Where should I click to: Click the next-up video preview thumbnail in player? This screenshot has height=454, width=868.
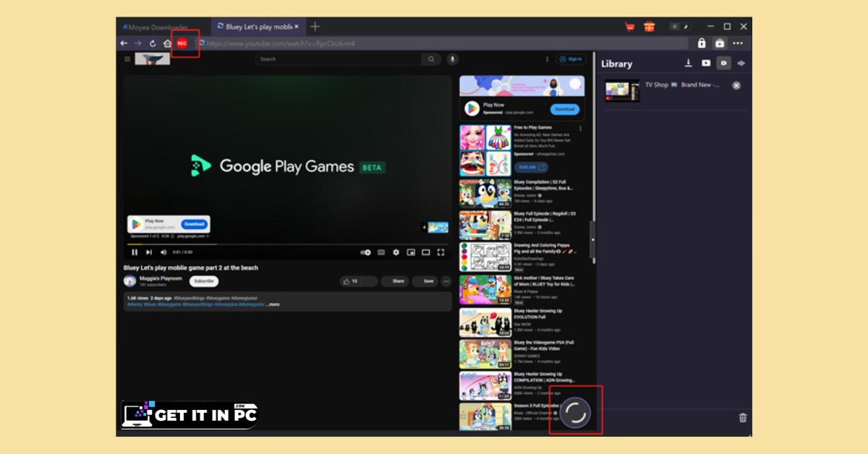click(438, 228)
